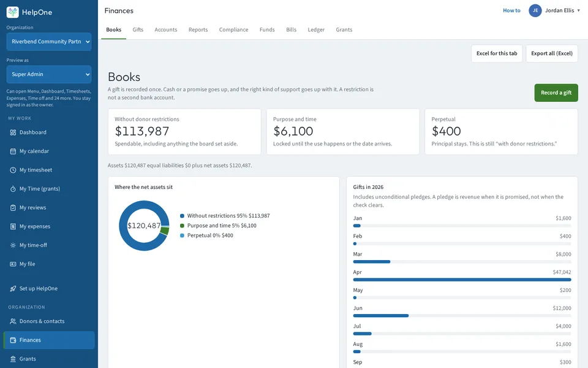Switch to the Funds tab

click(267, 29)
